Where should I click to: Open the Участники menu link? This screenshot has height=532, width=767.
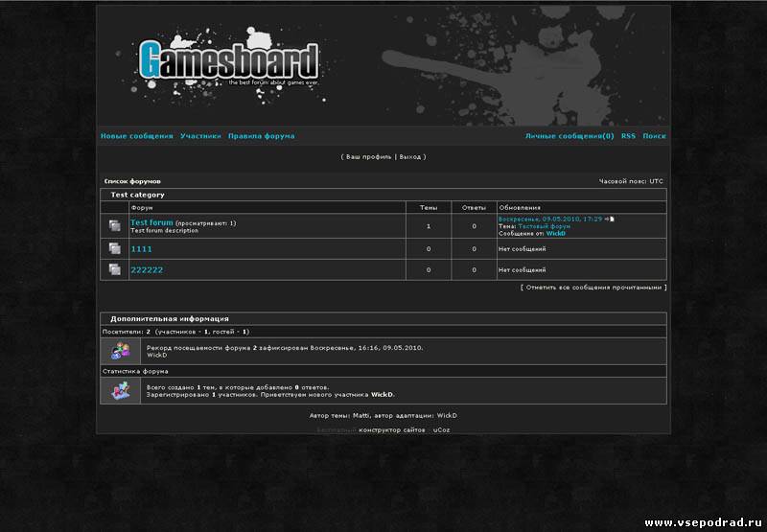(x=200, y=136)
